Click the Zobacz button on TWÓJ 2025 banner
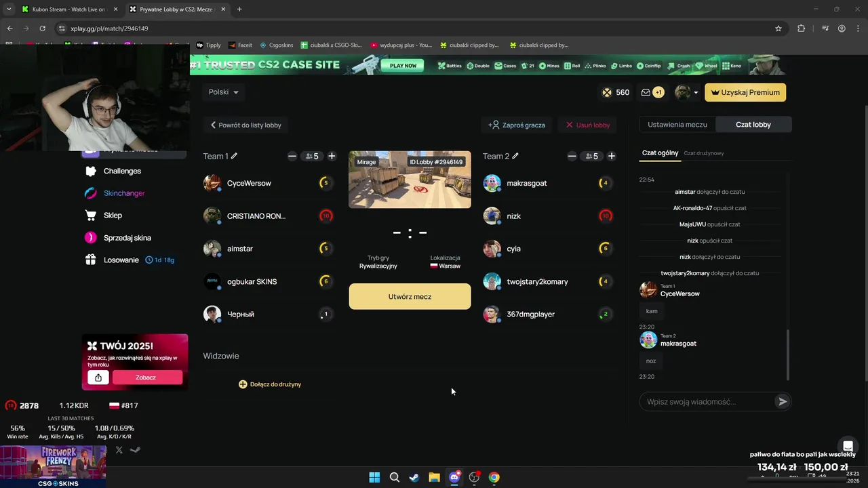Viewport: 868px width, 488px height. (x=146, y=378)
